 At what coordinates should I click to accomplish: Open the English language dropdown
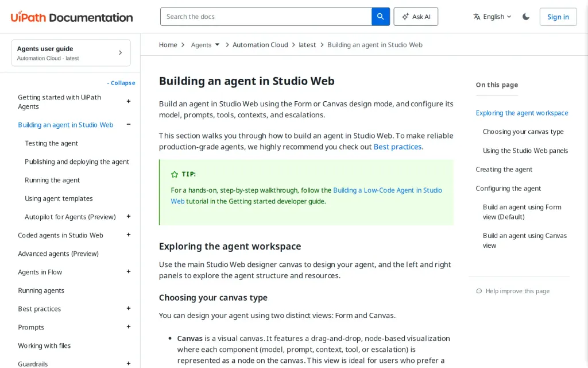tap(492, 17)
